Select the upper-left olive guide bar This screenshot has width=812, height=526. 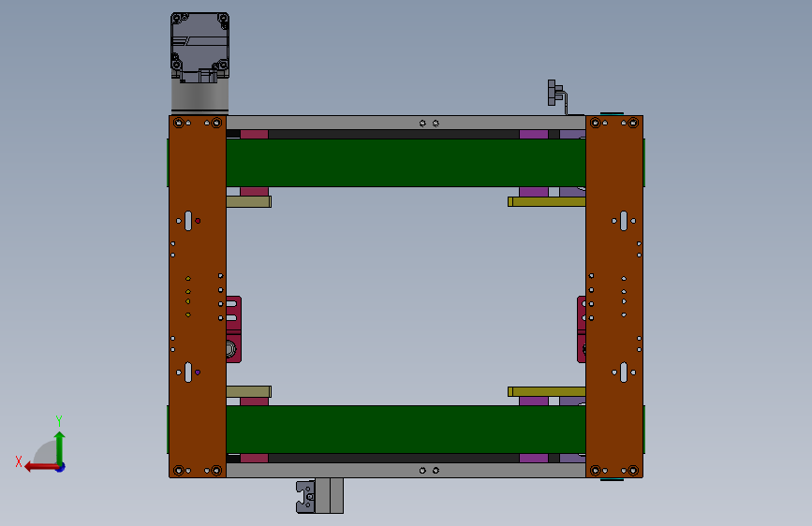[248, 201]
